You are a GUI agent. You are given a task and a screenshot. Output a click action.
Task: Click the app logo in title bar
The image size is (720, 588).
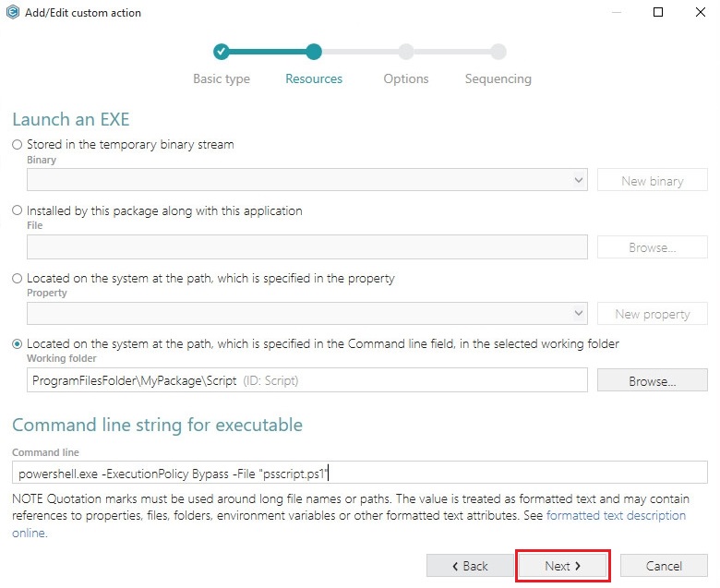(x=12, y=12)
